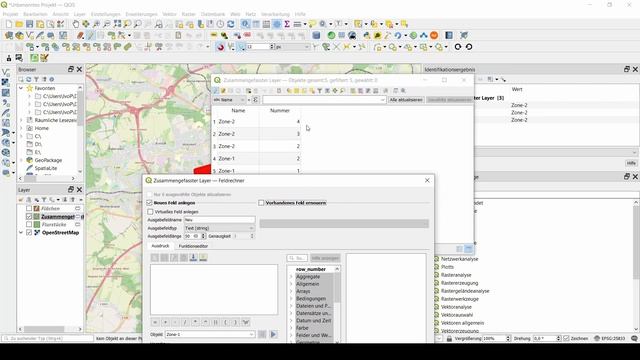Select the Ausdruck tab

tap(160, 246)
